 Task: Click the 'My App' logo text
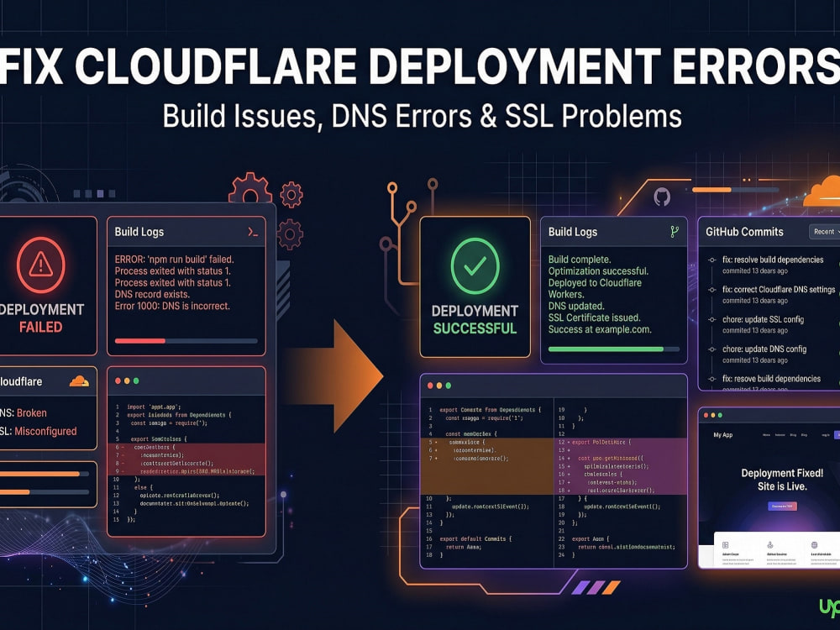click(x=722, y=435)
